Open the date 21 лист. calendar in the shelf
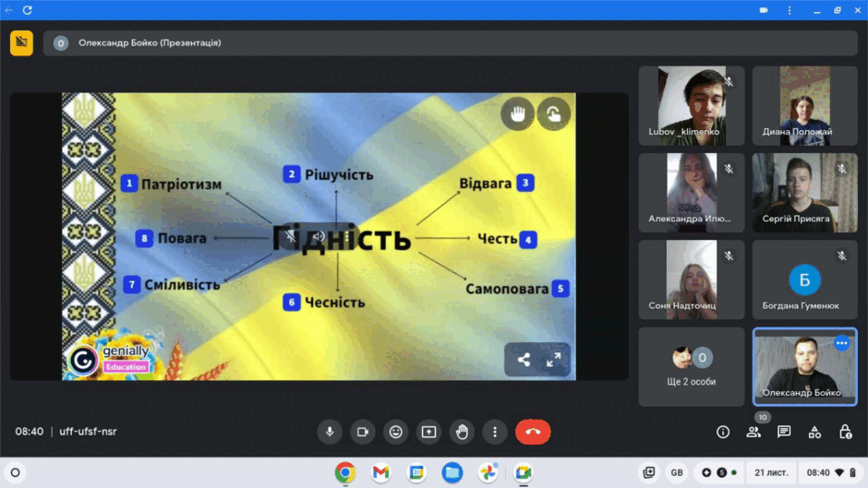 (770, 472)
